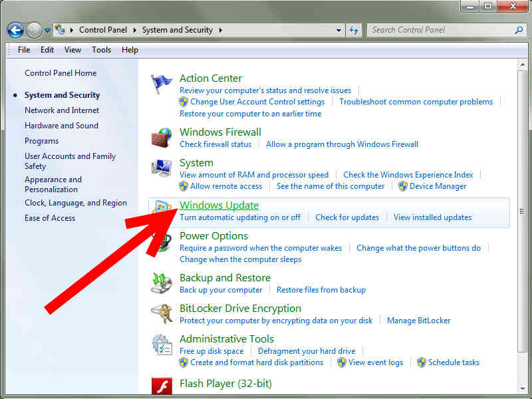Image resolution: width=532 pixels, height=399 pixels.
Task: Select Network and Internet in the sidebar
Action: (x=61, y=110)
